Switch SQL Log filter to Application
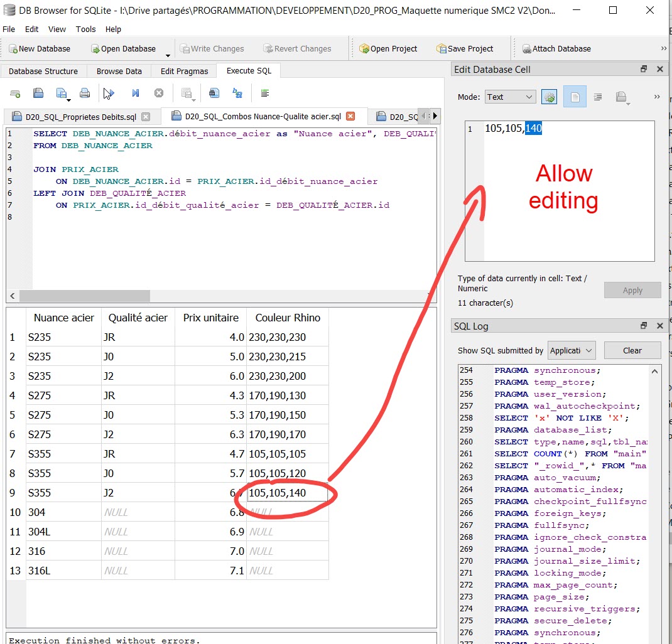This screenshot has height=644, width=672. (571, 350)
